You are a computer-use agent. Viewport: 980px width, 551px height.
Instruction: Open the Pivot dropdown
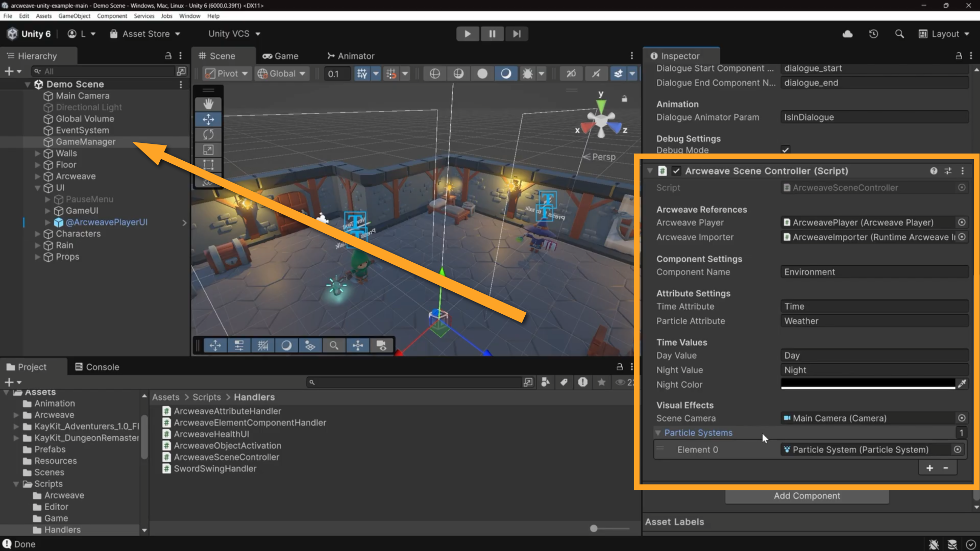[x=227, y=73]
